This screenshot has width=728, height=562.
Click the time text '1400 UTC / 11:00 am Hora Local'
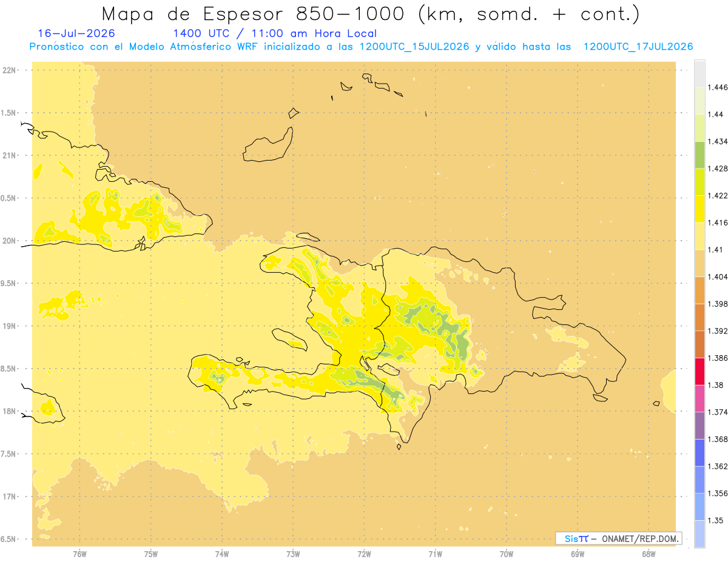[275, 34]
